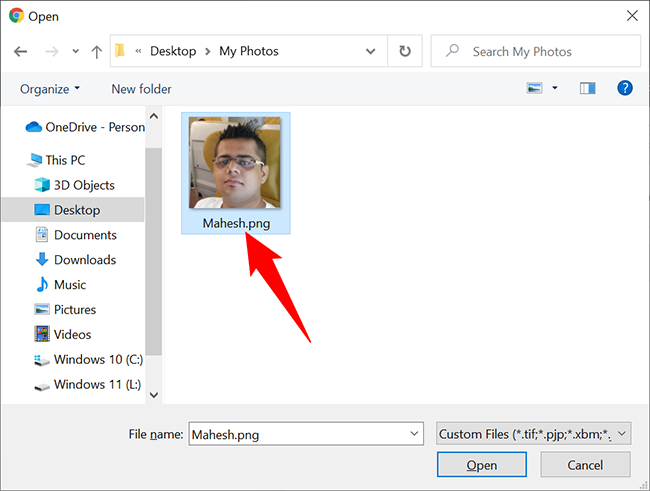Select the Mahesh.png photo thumbnail
Viewport: 650px width, 491px height.
click(235, 163)
